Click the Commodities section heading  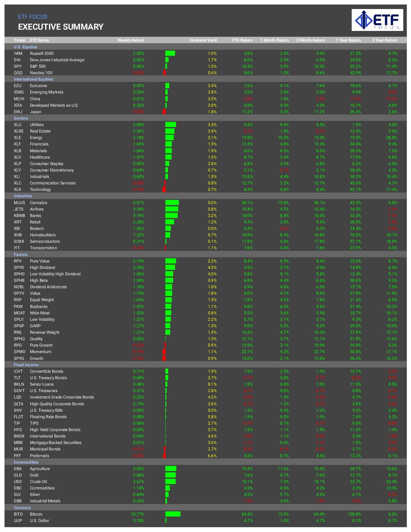tap(26, 462)
